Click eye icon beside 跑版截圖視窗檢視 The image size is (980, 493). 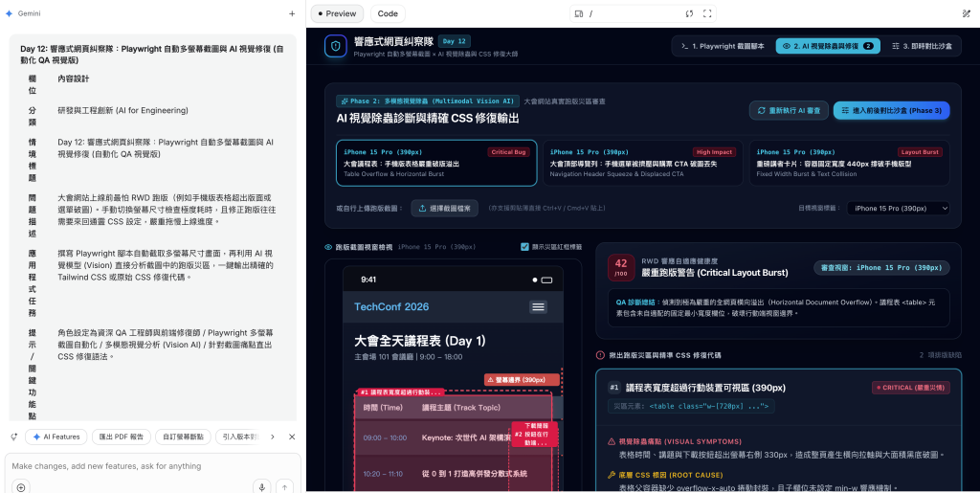pyautogui.click(x=328, y=247)
